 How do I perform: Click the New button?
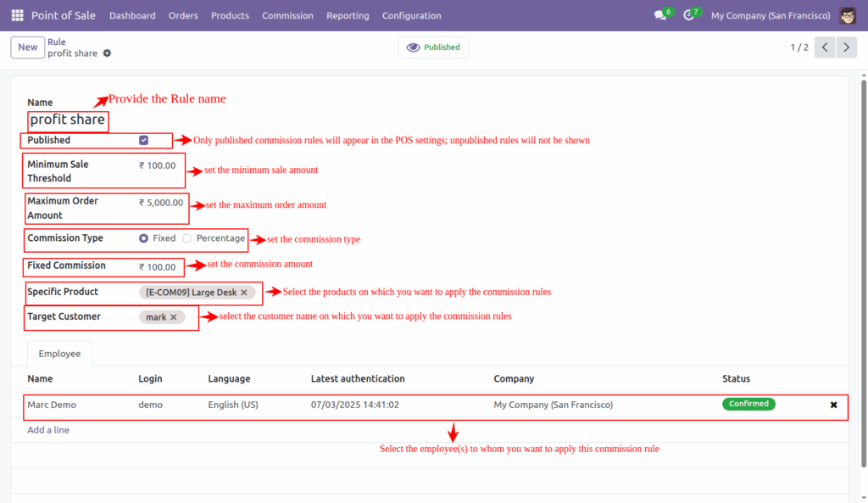point(27,48)
